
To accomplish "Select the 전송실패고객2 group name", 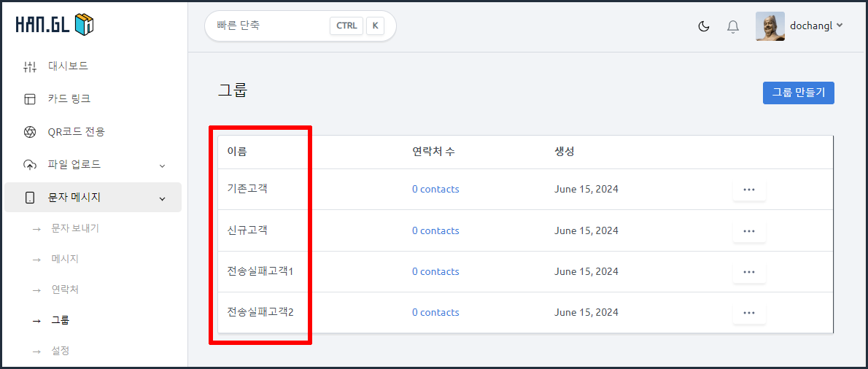I will (x=260, y=312).
